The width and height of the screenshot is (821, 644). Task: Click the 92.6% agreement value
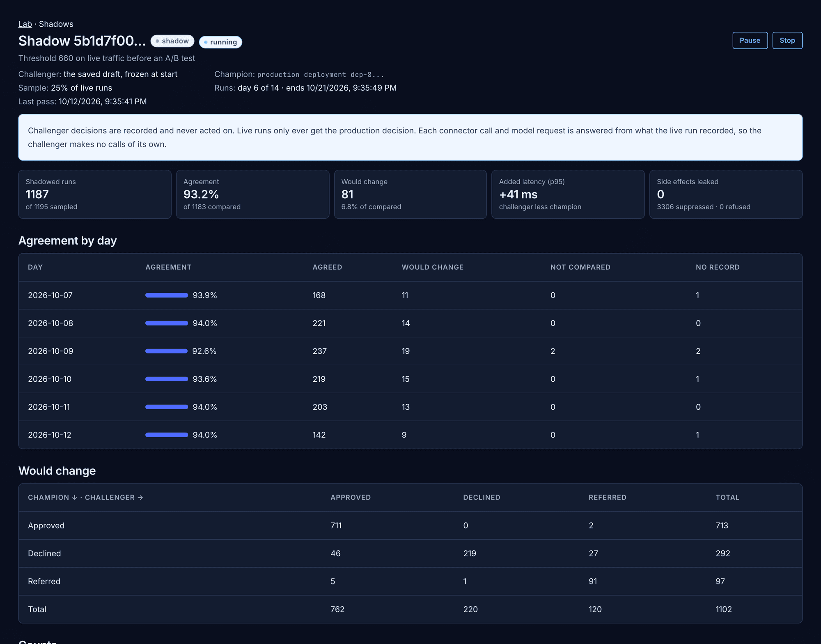click(x=204, y=351)
